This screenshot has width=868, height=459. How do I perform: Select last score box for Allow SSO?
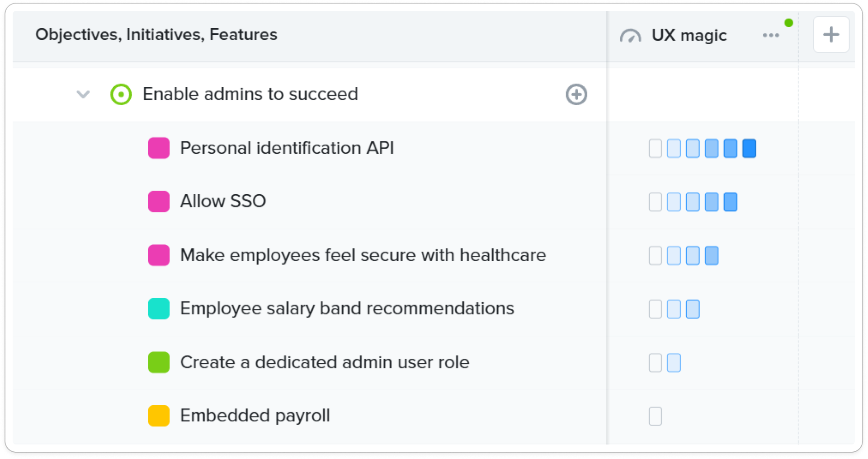point(730,202)
